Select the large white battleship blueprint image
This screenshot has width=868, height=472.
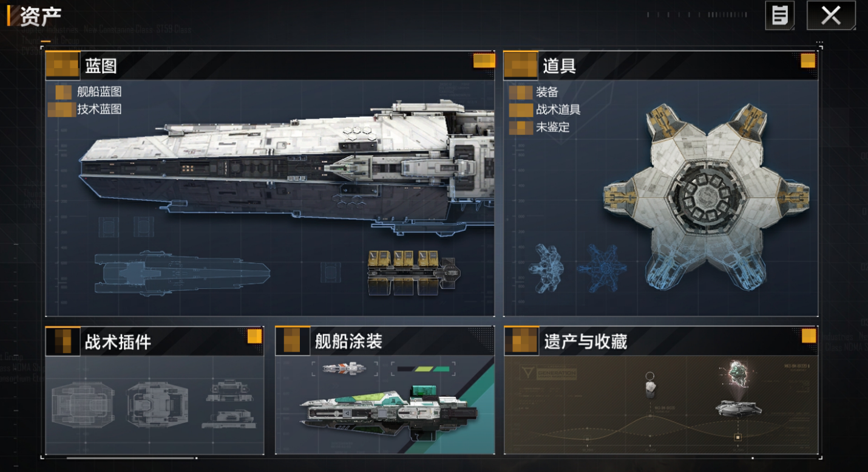287,167
